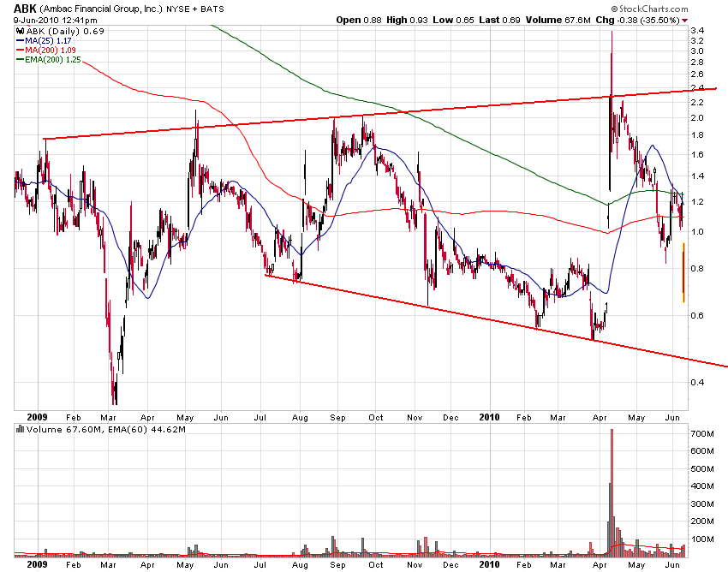This screenshot has width=728, height=572.
Task: Click the 0.6 price axis label
Action: (697, 316)
